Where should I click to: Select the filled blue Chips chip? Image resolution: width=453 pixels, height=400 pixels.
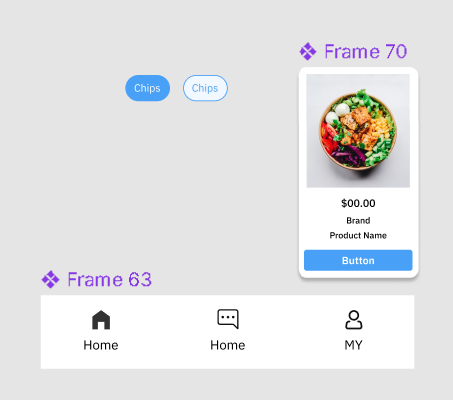click(x=147, y=88)
